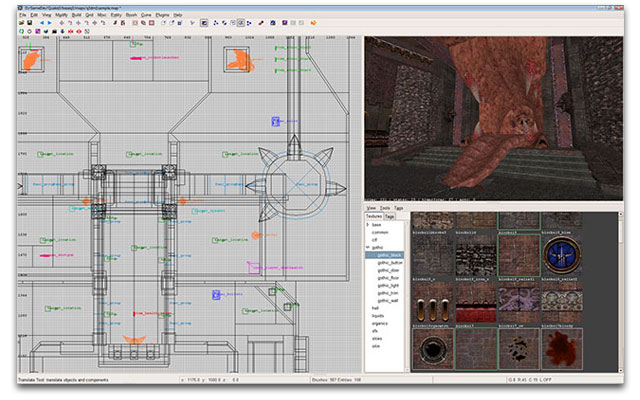Expand the base texture folder arrow
Screen dimensions: 640x400
pos(368,224)
